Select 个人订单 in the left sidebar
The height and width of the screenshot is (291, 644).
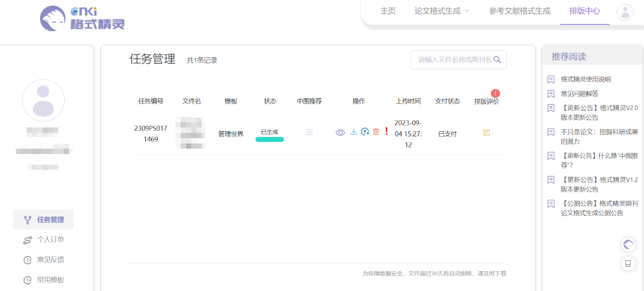50,240
